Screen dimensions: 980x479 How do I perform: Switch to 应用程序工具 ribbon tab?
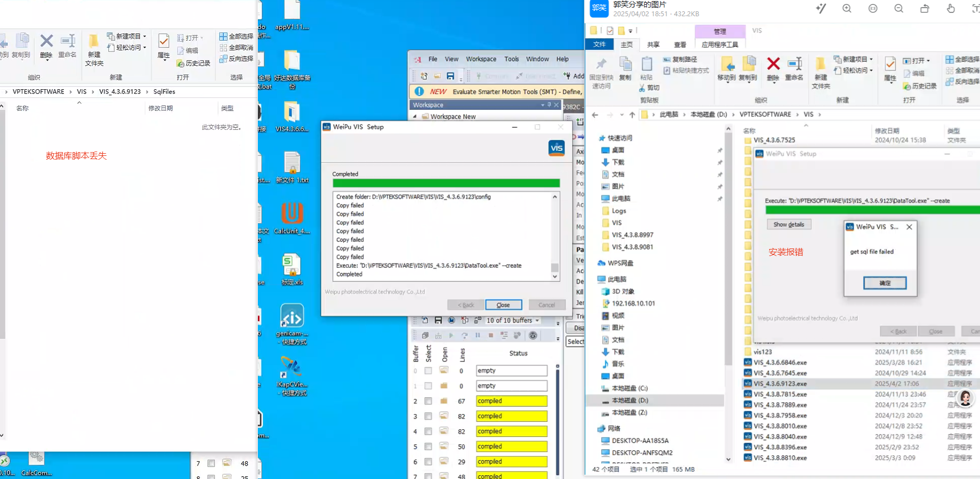pos(720,44)
